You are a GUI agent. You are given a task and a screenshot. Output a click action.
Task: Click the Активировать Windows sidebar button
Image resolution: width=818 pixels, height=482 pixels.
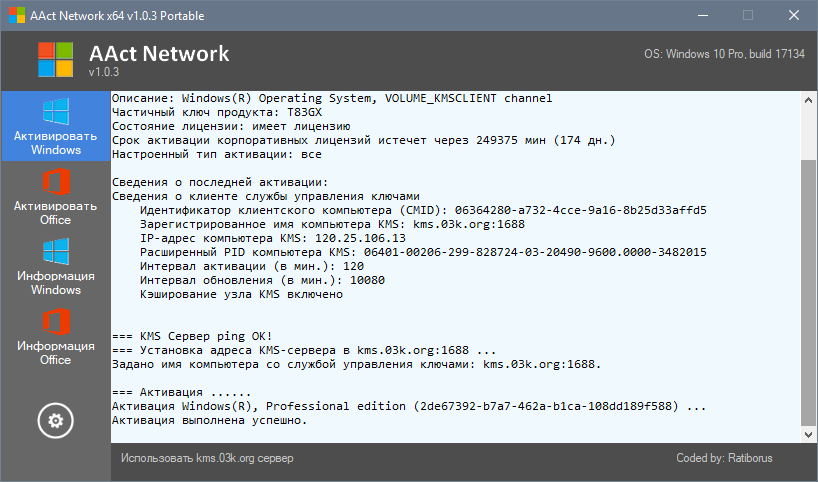coord(56,126)
